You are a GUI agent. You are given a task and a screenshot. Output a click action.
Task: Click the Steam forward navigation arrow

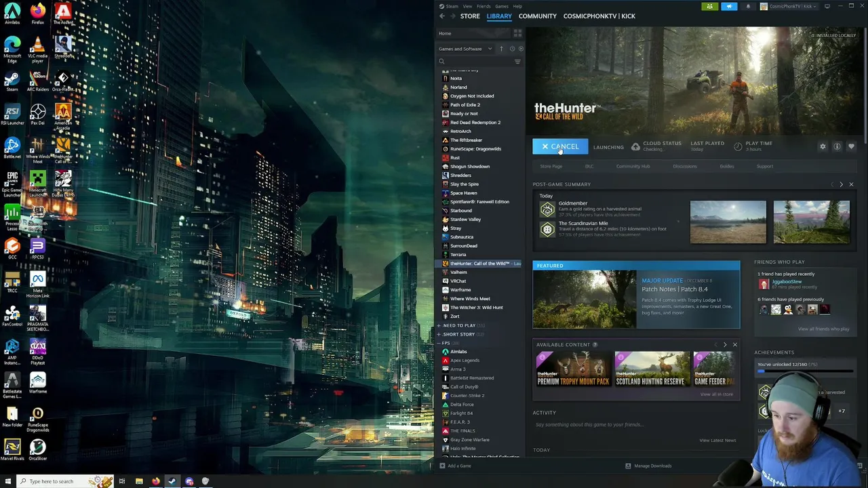(452, 16)
